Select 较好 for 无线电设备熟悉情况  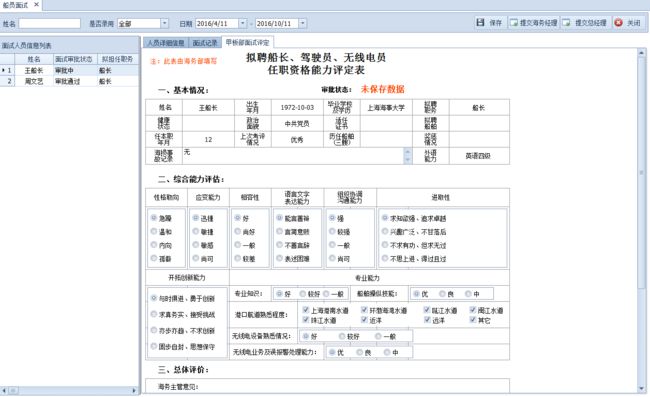342,336
